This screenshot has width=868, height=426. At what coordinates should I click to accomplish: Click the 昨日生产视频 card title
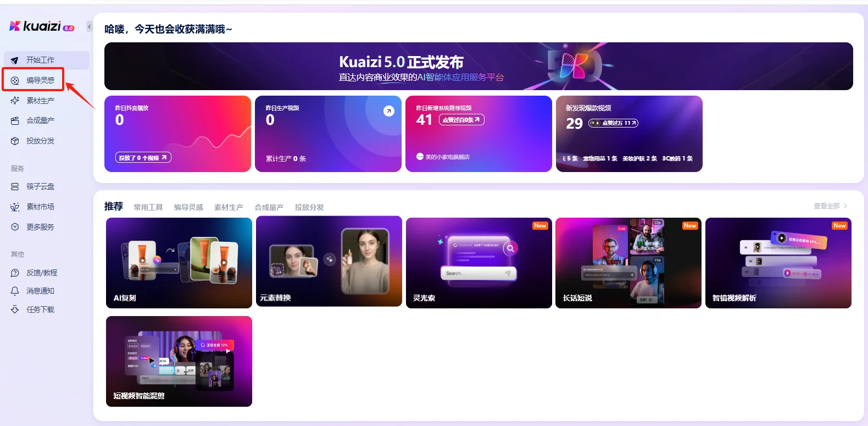tap(282, 108)
